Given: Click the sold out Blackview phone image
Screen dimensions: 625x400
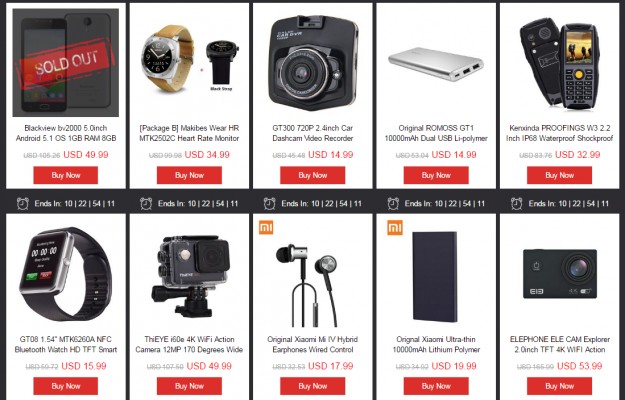Looking at the screenshot, I should click(66, 63).
